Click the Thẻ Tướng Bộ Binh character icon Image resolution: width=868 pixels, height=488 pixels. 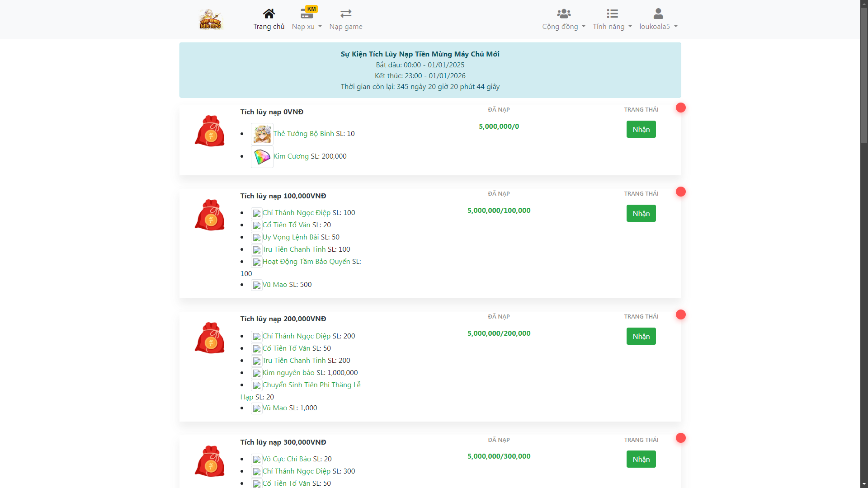262,134
